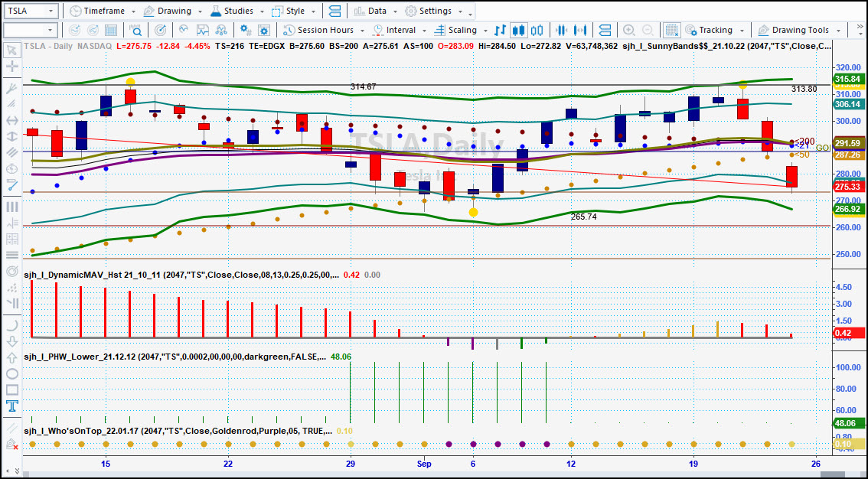Image resolution: width=868 pixels, height=479 pixels.
Task: Click the increase bar spacing icon
Action: (x=580, y=30)
